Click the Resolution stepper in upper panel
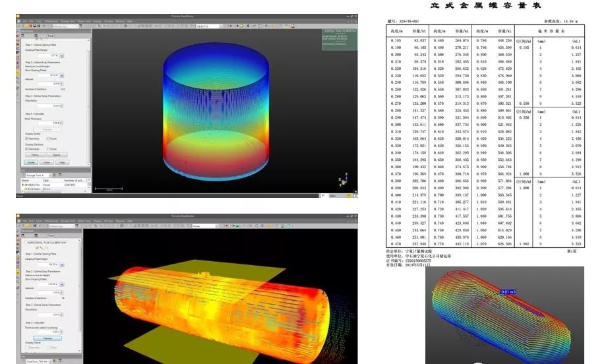 tap(61, 106)
